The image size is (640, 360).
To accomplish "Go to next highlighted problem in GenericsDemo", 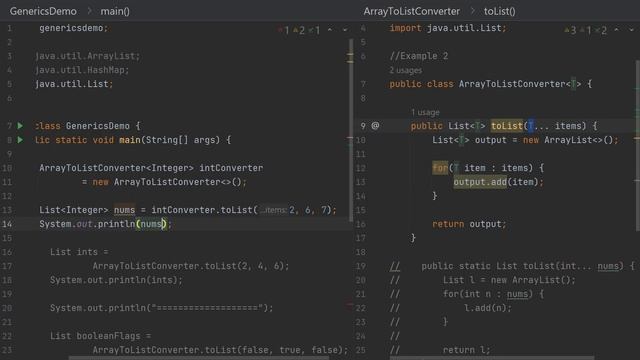I will [345, 30].
